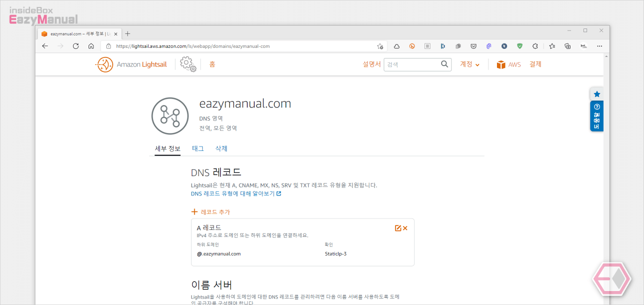Open the Lightsail settings gears icon
Viewport: 644px width, 305px height.
pos(188,64)
